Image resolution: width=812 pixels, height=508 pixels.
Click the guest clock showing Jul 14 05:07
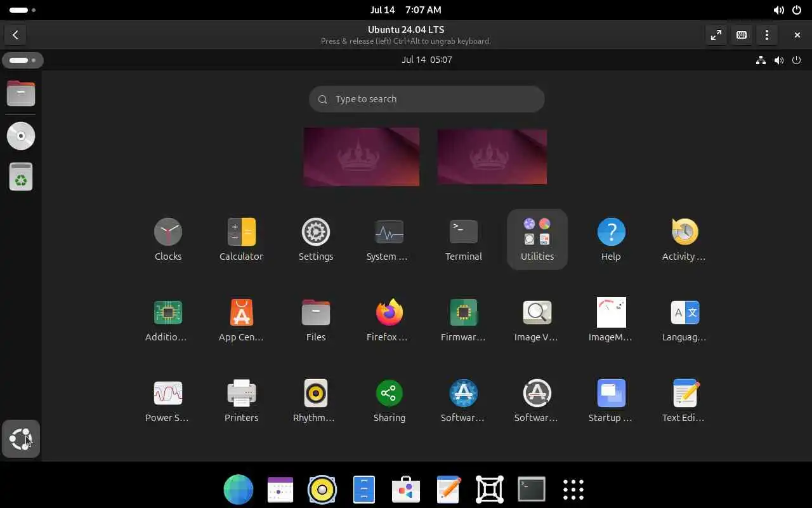pos(427,60)
